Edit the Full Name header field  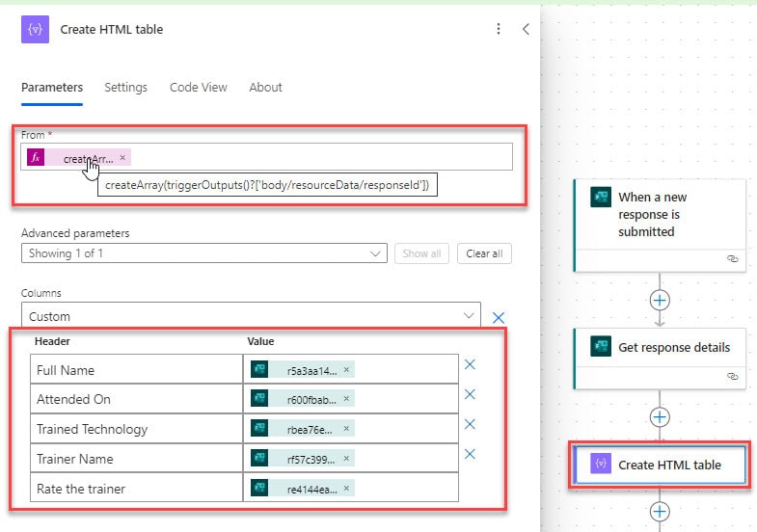pos(137,369)
